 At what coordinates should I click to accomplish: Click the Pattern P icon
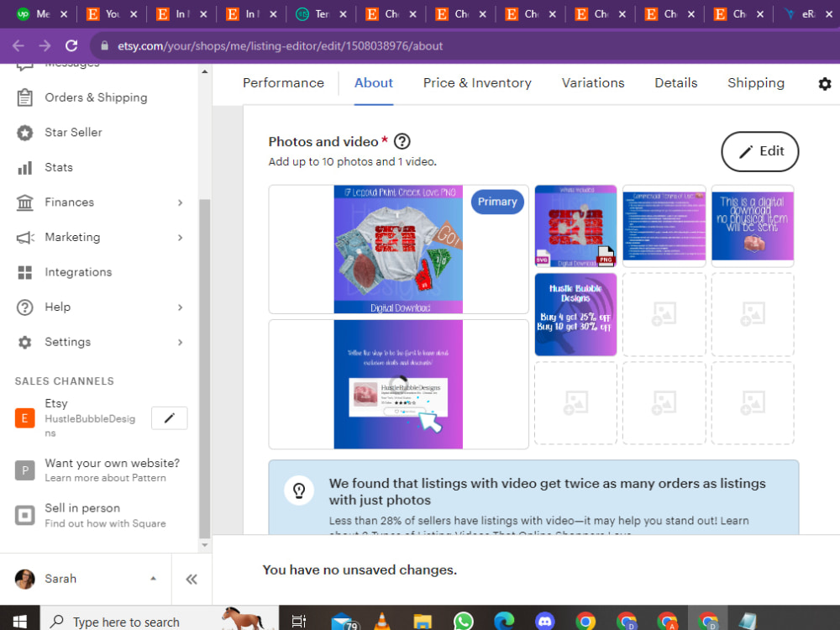[x=24, y=470]
